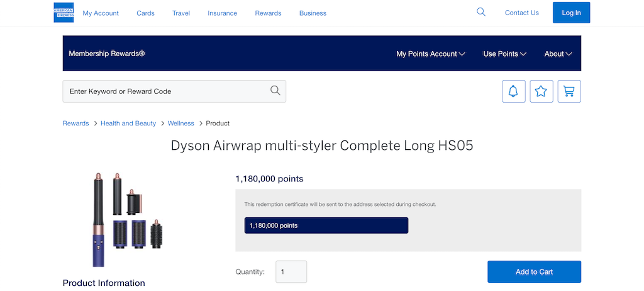Open the shopping cart icon

pyautogui.click(x=569, y=91)
